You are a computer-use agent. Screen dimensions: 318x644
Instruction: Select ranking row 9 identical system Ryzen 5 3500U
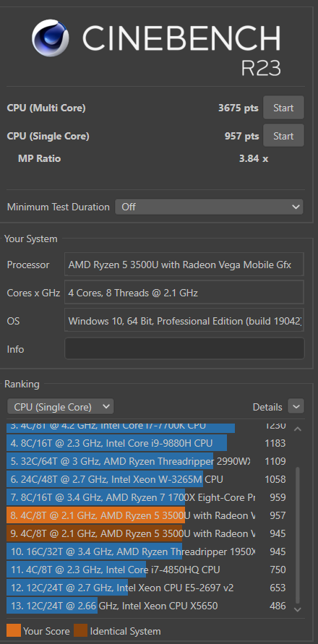point(147,533)
